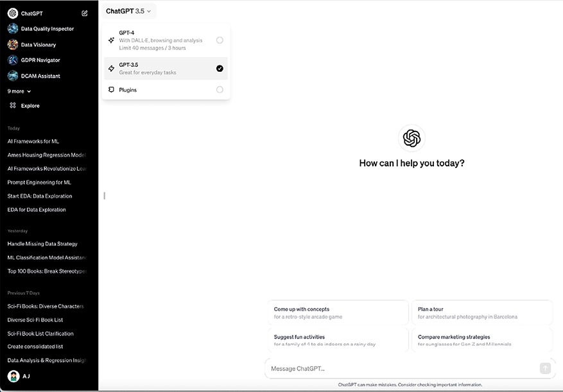This screenshot has height=392, width=563.
Task: Open the 'Create consolidated list' chat
Action: coord(35,346)
